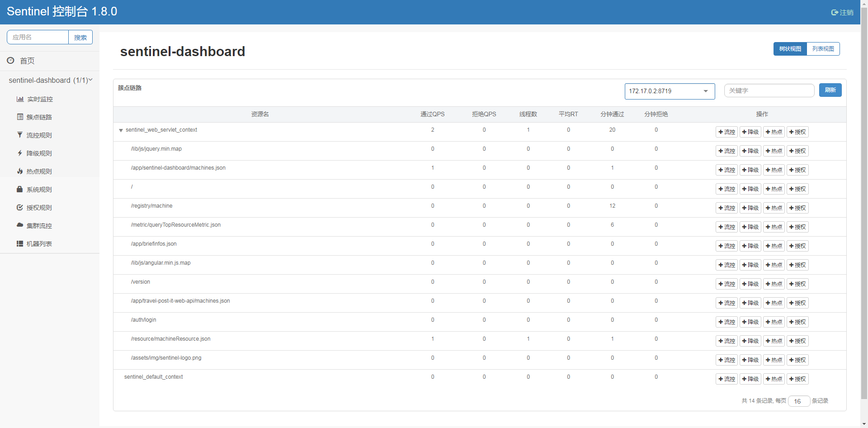Open the machine selector dropdown showing 172.17.0.2:8719

coord(670,91)
